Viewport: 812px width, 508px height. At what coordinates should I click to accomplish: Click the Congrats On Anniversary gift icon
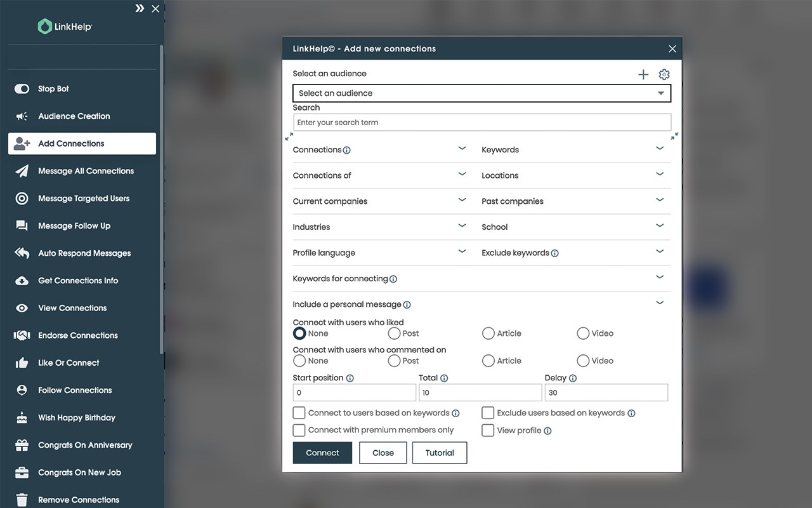22,445
